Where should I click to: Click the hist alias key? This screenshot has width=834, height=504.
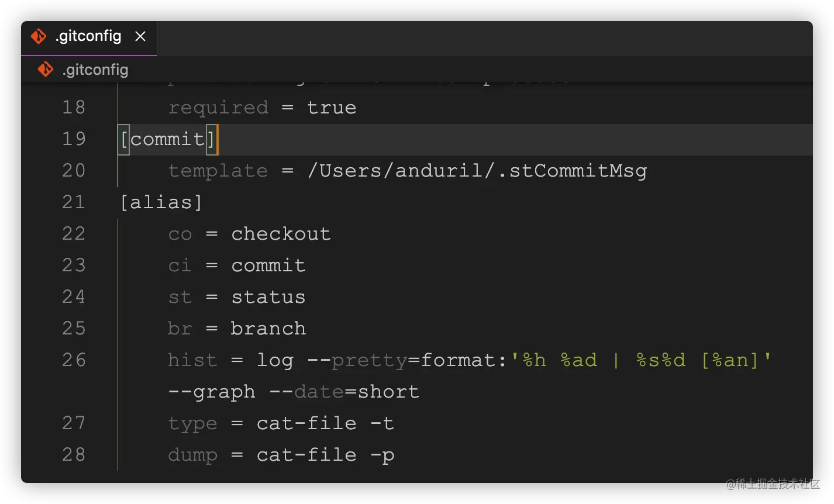pyautogui.click(x=192, y=360)
